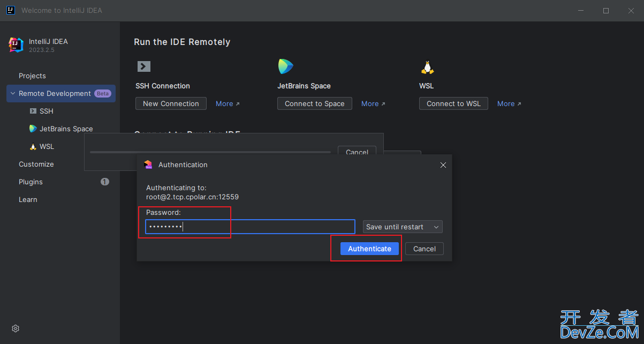Screen dimensions: 644x344
Task: Click the Connect to Space button
Action: (315, 103)
